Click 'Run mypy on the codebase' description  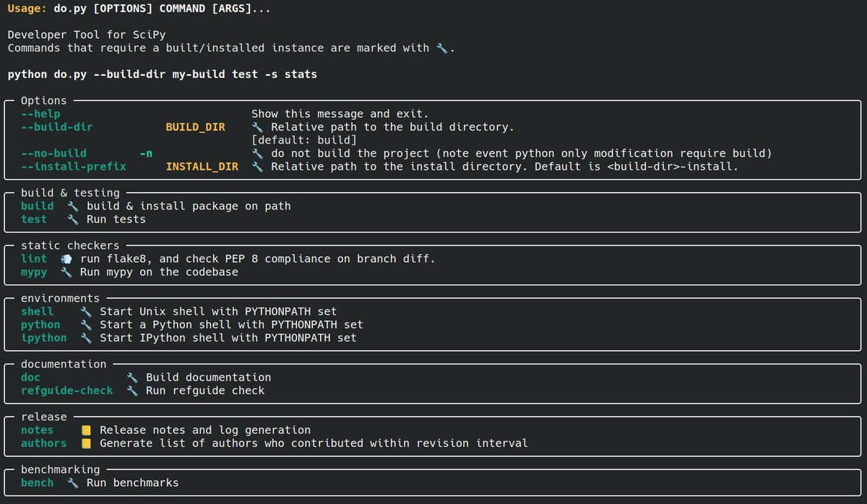[159, 272]
